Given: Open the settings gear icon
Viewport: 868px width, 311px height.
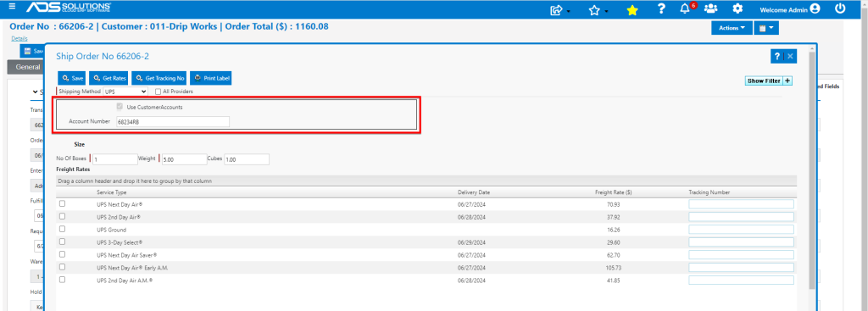Looking at the screenshot, I should point(737,8).
